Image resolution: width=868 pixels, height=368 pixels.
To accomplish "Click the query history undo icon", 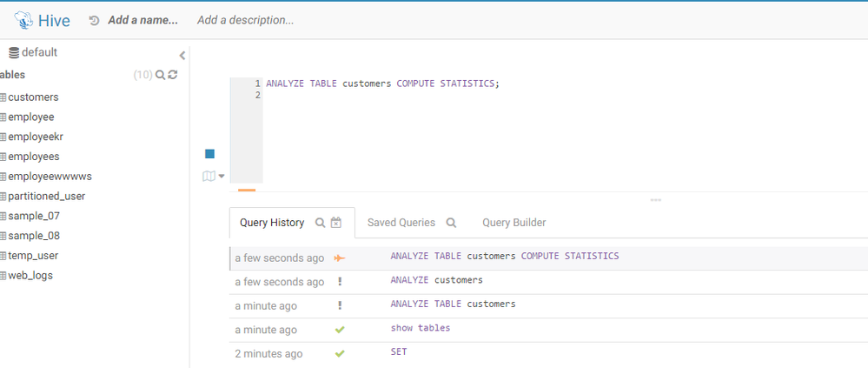I will [94, 20].
